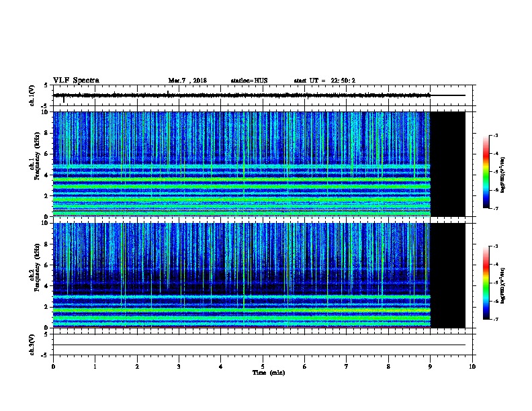Screen dimensions: 532x411
Task: Click the black no-data block in ch.2 spectrogram
Action: coord(447,275)
